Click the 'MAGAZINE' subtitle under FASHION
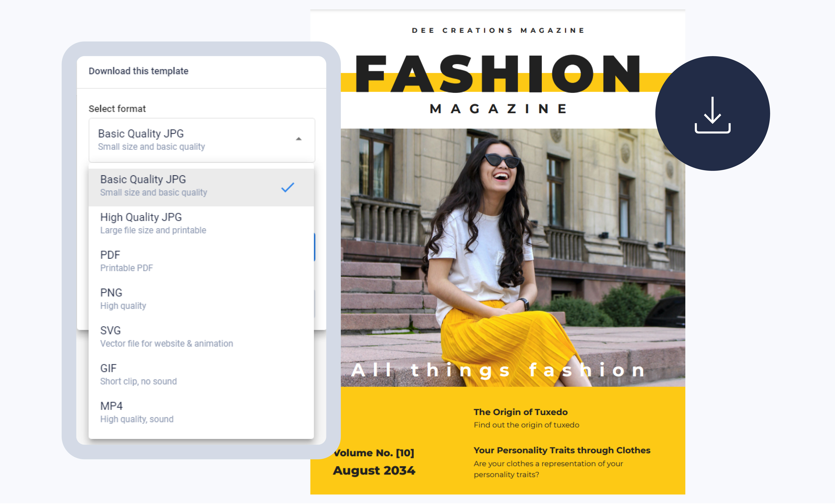 498,109
